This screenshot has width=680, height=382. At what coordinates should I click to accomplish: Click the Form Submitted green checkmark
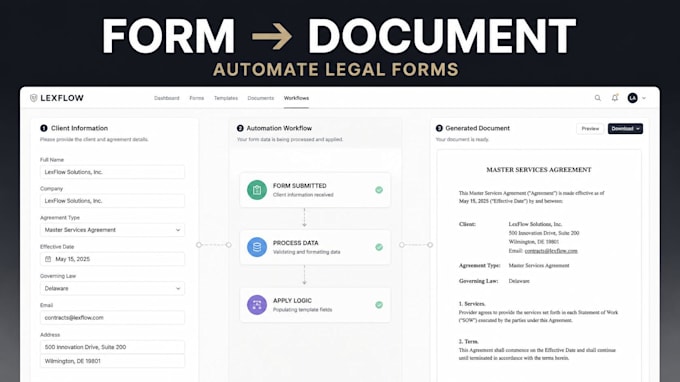[x=379, y=190]
